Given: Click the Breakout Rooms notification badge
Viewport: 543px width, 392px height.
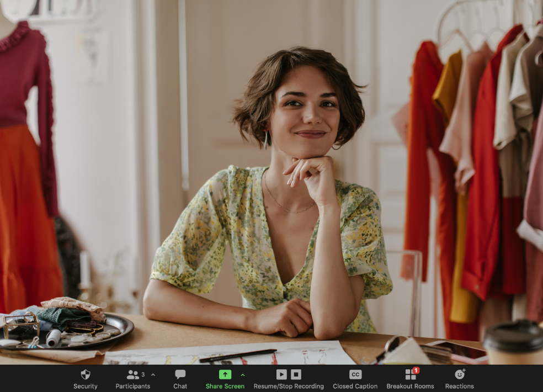Looking at the screenshot, I should (x=416, y=370).
